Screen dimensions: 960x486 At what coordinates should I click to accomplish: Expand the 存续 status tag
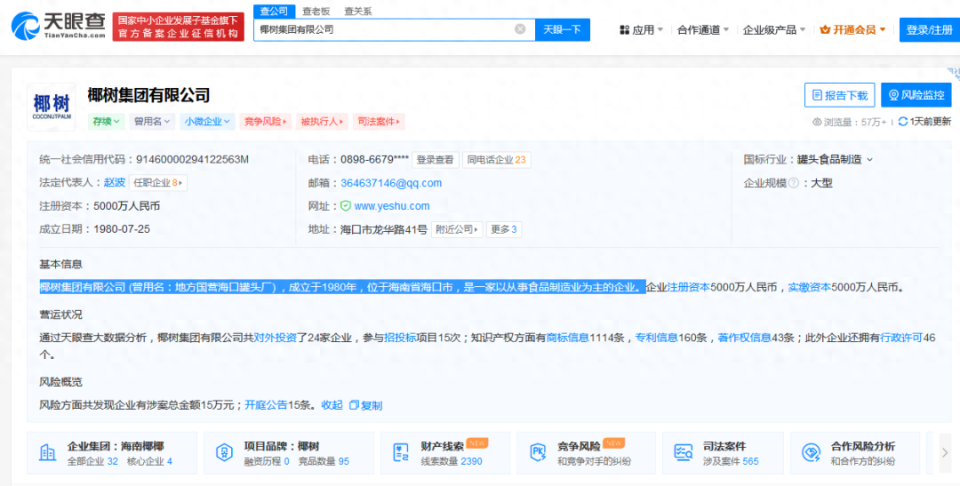pyautogui.click(x=106, y=121)
